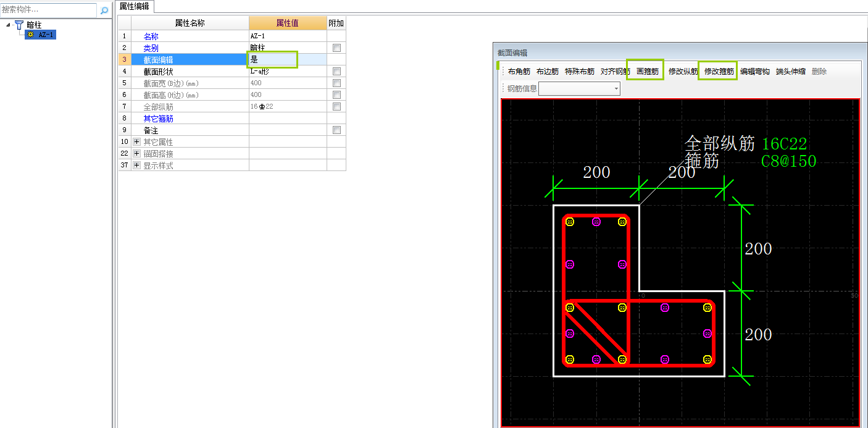
Task: Click the 属性名称 column header
Action: pyautogui.click(x=190, y=23)
